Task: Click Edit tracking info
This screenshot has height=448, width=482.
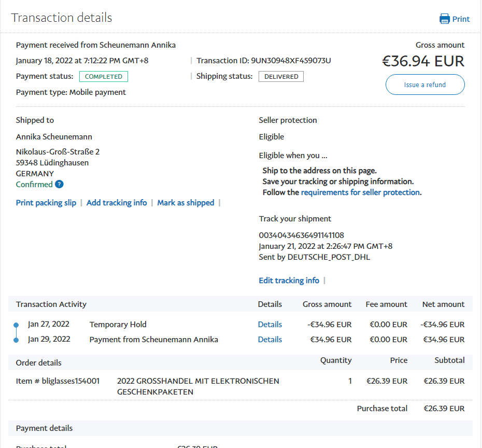Action: [289, 281]
